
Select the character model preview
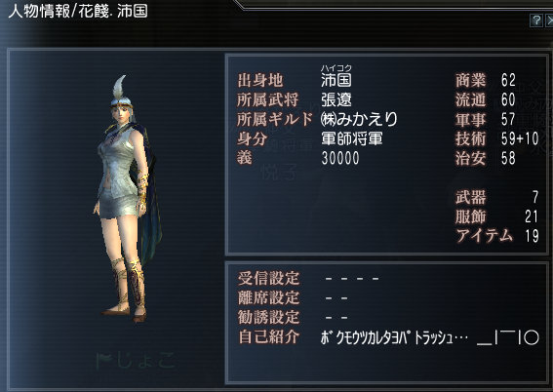click(x=128, y=199)
